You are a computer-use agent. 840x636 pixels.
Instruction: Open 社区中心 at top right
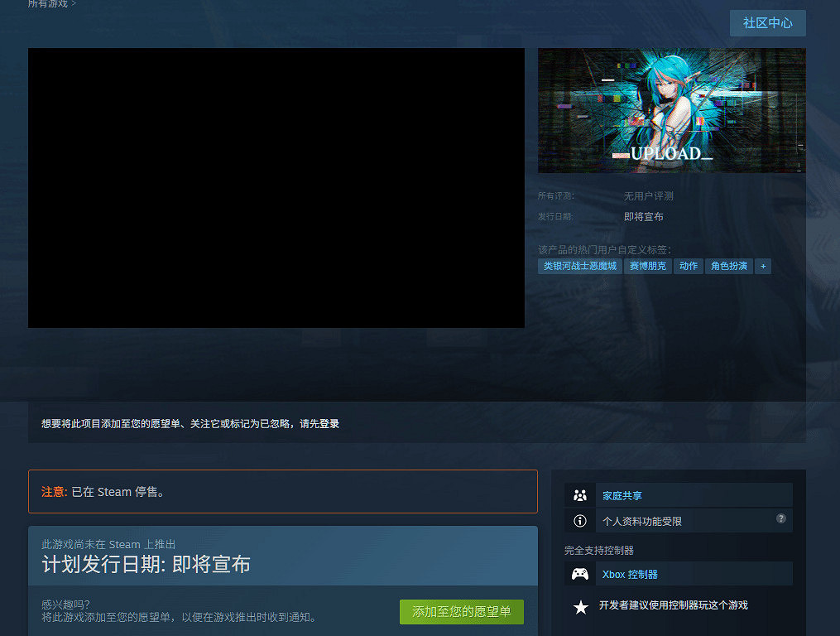(x=767, y=23)
